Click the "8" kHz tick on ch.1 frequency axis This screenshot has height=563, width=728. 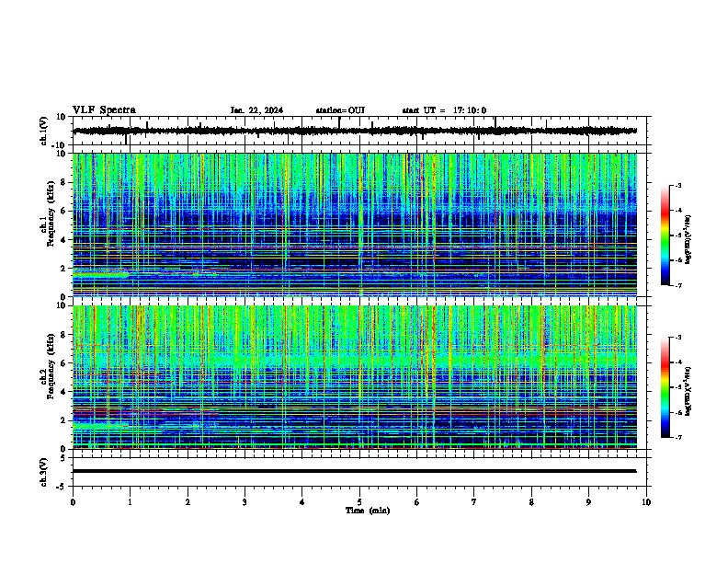point(64,182)
